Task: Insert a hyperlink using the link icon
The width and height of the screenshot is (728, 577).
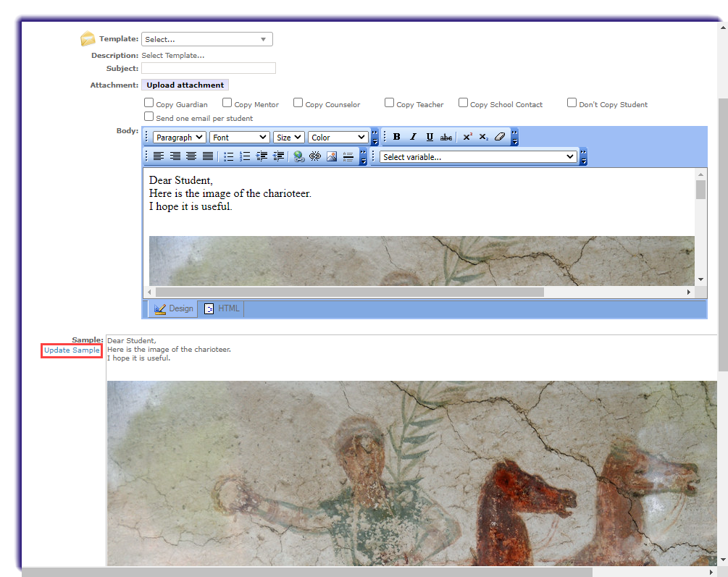Action: pos(299,156)
